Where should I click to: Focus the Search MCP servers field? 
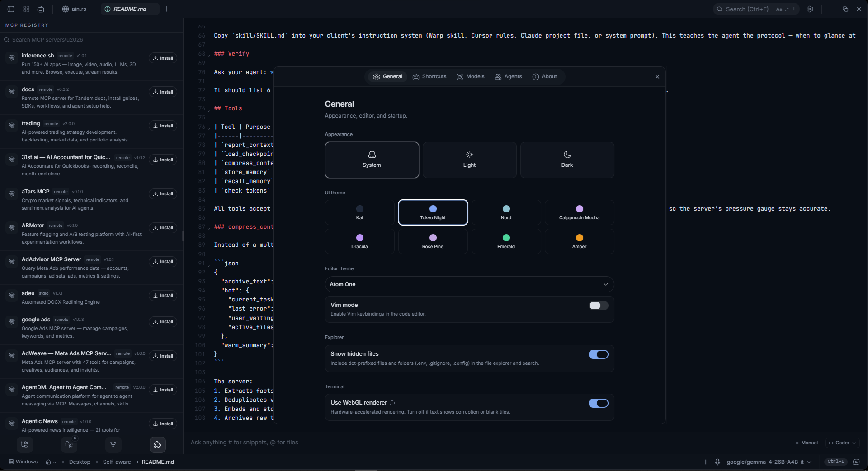click(x=91, y=40)
